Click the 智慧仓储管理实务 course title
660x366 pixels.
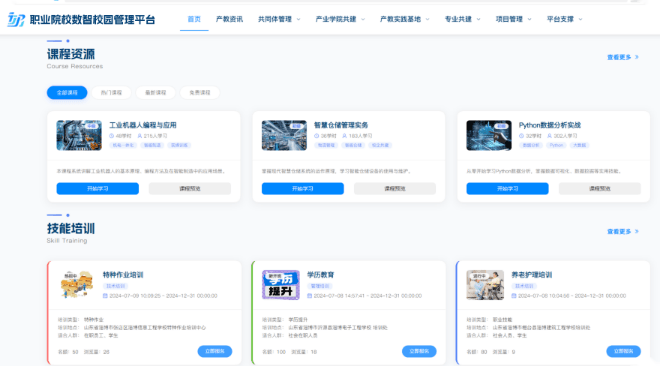pos(341,125)
